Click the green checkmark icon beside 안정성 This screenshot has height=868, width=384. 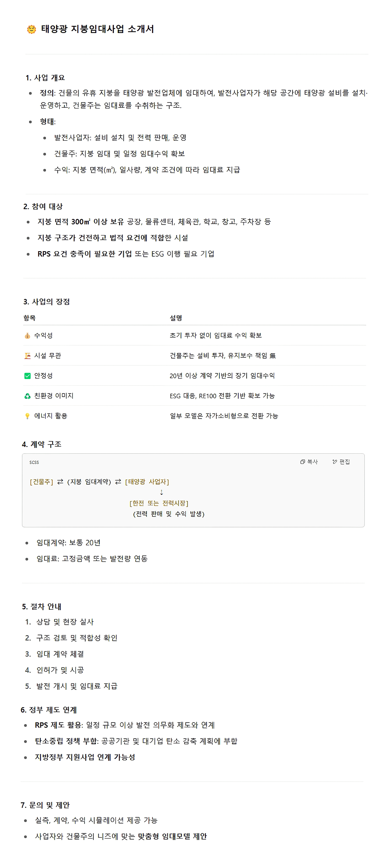coord(27,376)
